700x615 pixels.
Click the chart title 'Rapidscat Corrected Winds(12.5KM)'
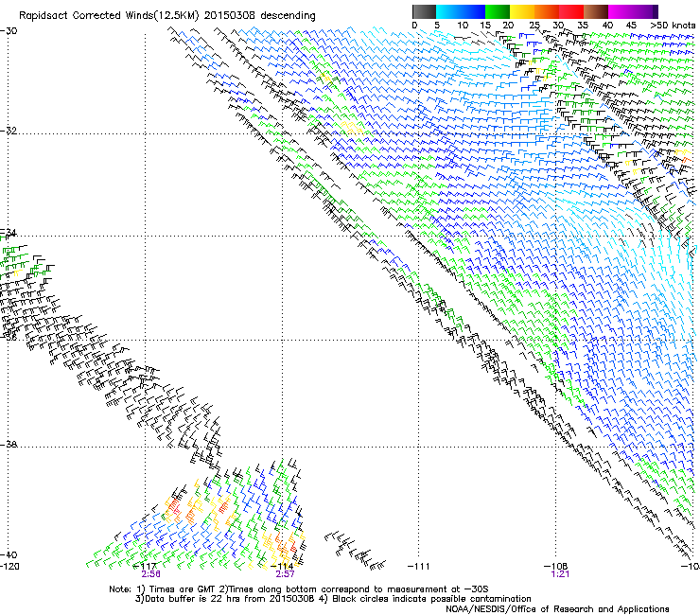pos(109,16)
